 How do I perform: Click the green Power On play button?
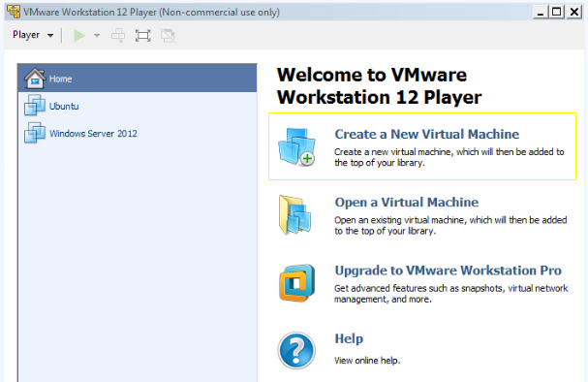pyautogui.click(x=78, y=36)
